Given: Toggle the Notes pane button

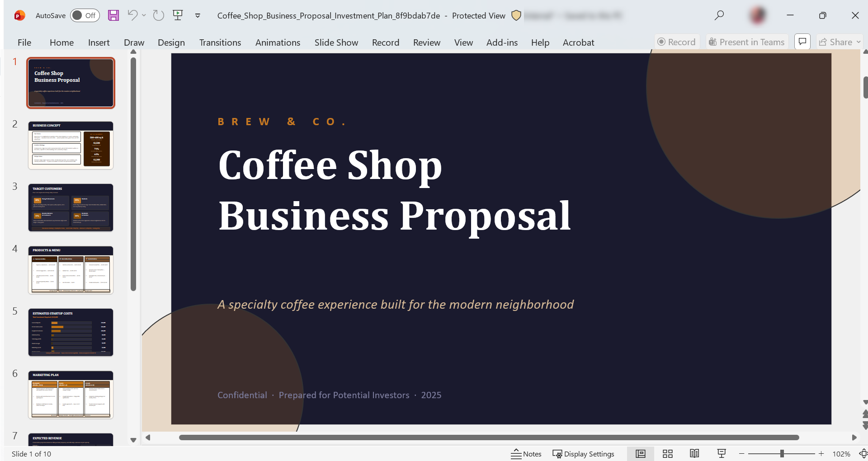Looking at the screenshot, I should coord(526,454).
